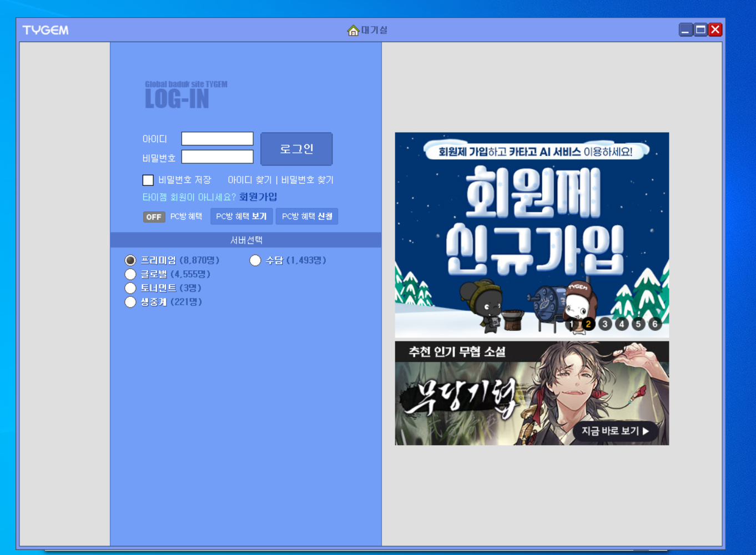
Task: Click the 로그인 button
Action: click(296, 149)
